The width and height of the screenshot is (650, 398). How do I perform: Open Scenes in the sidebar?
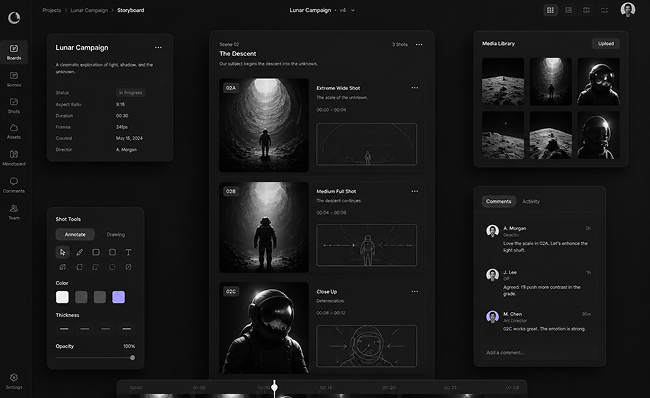[14, 79]
